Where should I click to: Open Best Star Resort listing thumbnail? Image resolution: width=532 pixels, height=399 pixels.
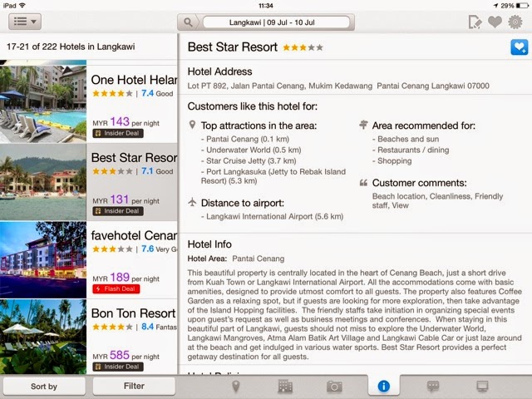coord(43,182)
